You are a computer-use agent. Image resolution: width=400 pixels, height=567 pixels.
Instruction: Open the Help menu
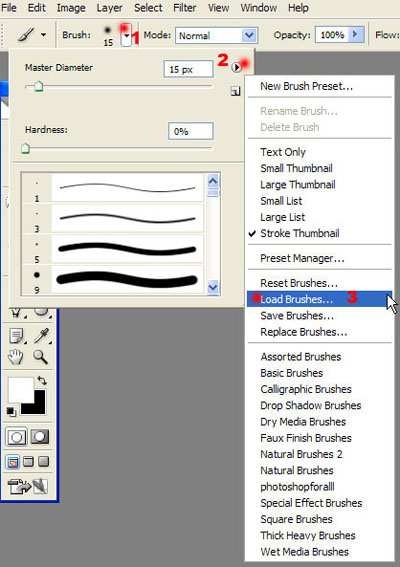pos(298,8)
